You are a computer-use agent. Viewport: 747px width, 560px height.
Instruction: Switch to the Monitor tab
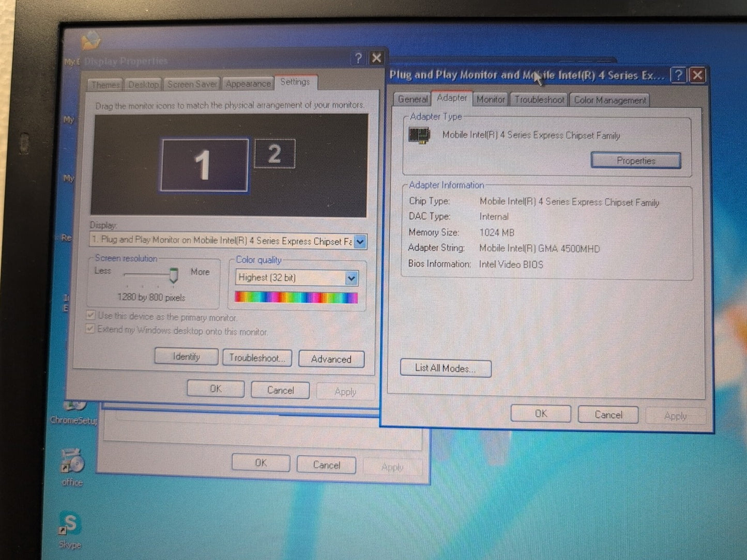click(491, 99)
